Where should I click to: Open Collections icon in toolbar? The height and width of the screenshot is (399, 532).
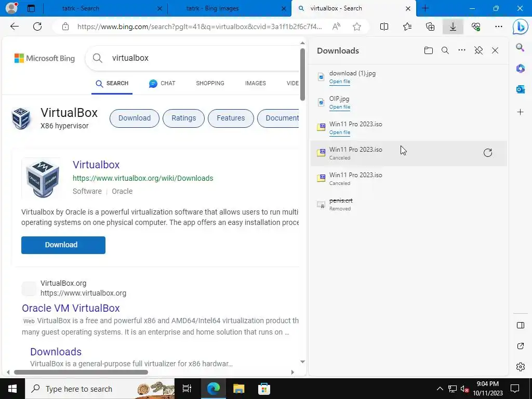click(430, 26)
